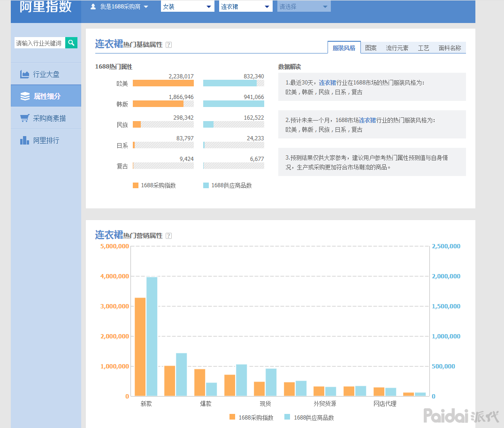
Task: Switch to the 服装风格 tab
Action: coord(344,48)
